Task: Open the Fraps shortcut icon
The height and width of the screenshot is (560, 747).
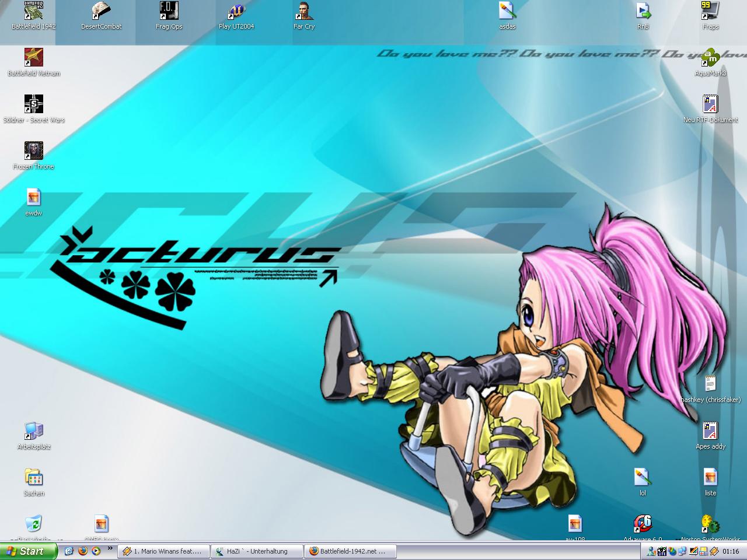Action: (710, 12)
